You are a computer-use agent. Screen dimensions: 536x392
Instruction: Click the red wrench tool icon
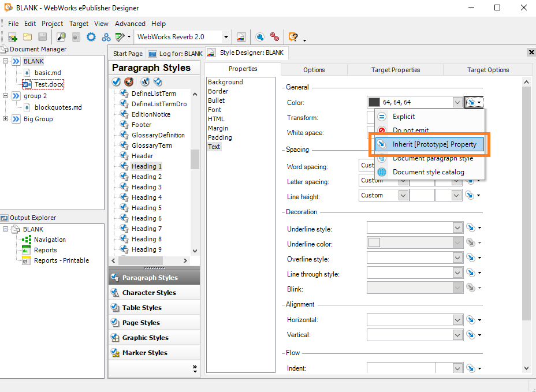coord(274,37)
